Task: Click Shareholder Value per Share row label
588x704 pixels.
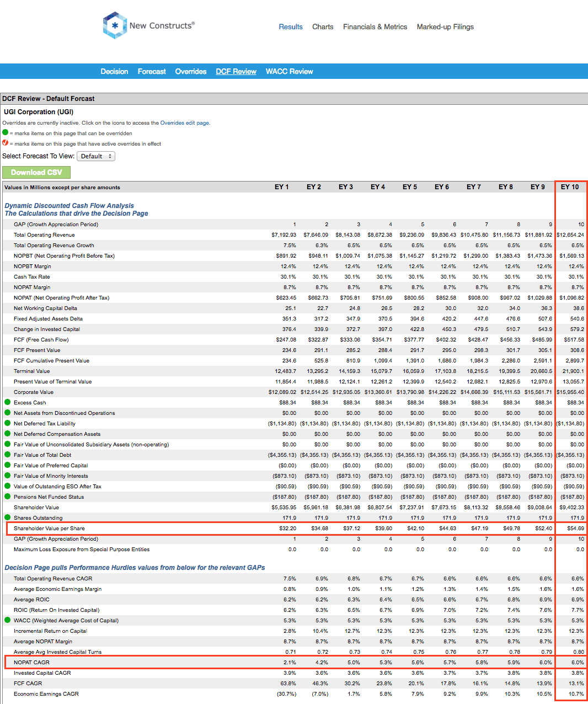Action: point(49,528)
